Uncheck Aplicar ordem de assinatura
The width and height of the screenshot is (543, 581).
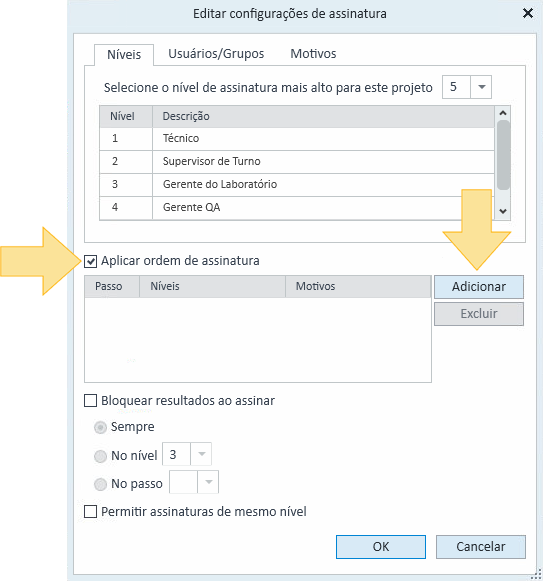pos(90,261)
